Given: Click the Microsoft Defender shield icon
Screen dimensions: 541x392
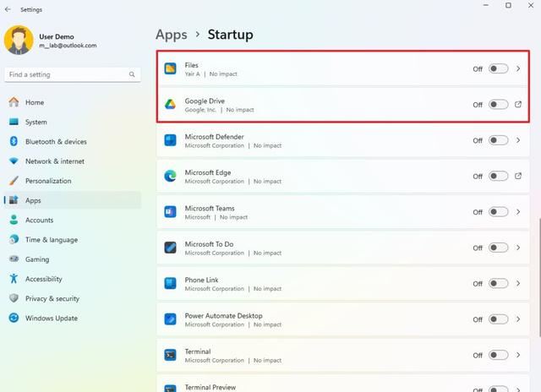Looking at the screenshot, I should (170, 140).
